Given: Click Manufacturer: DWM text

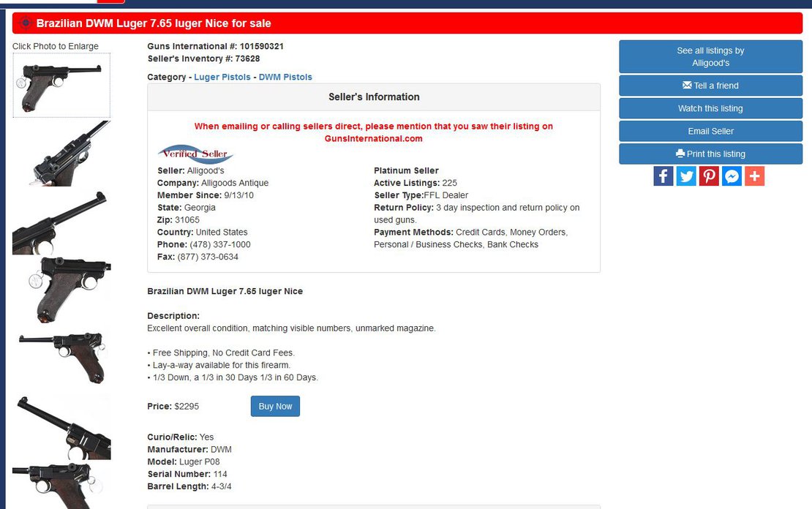Looking at the screenshot, I should pos(189,450).
